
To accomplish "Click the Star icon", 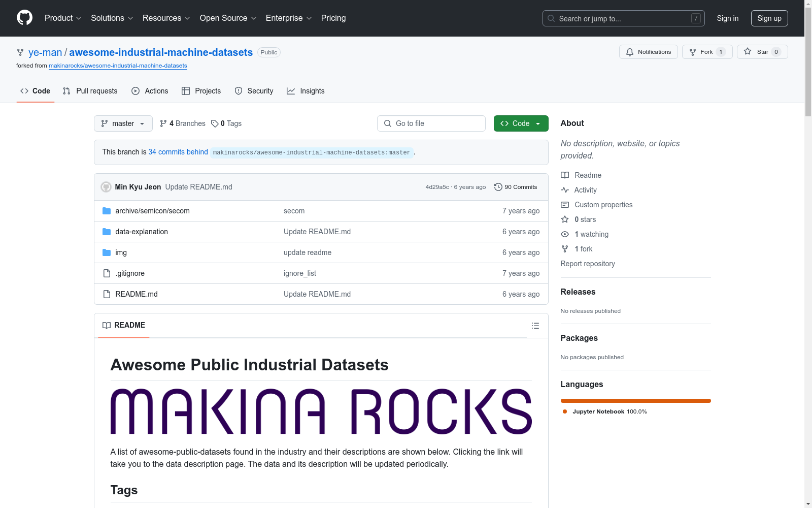I will (748, 51).
